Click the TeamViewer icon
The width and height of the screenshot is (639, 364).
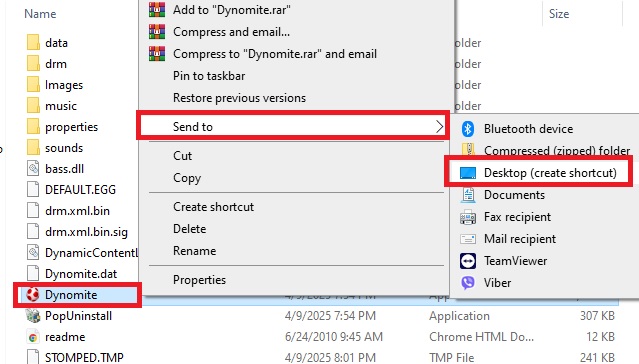click(468, 261)
